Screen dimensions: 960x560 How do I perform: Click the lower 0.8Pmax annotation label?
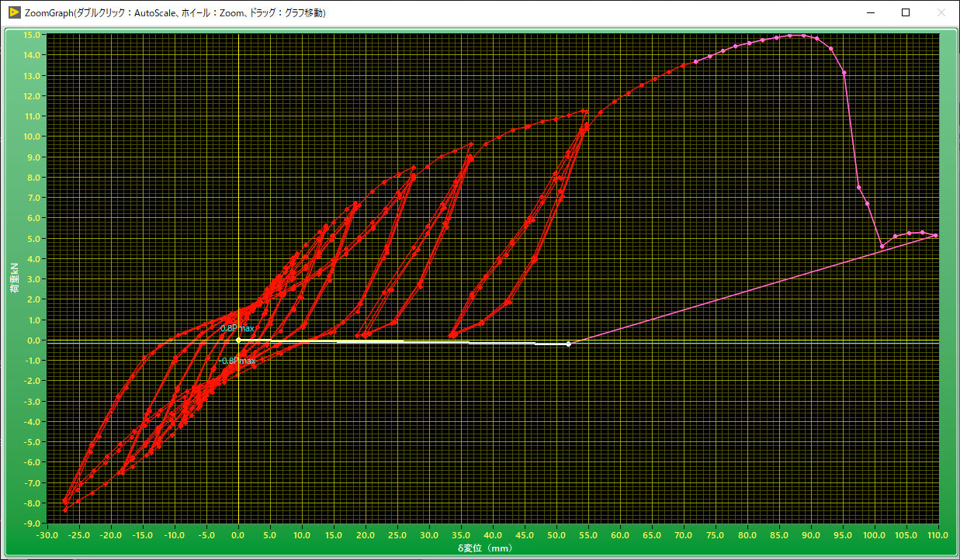(x=238, y=361)
